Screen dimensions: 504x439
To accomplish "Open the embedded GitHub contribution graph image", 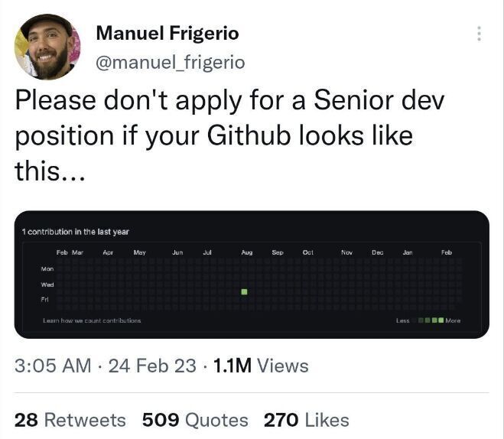I will coord(252,274).
